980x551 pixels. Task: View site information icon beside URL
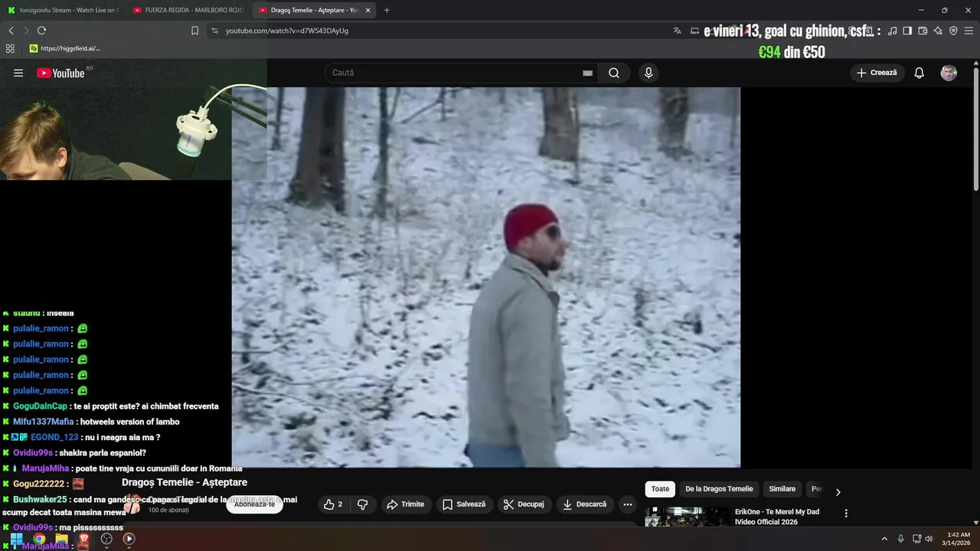point(214,31)
